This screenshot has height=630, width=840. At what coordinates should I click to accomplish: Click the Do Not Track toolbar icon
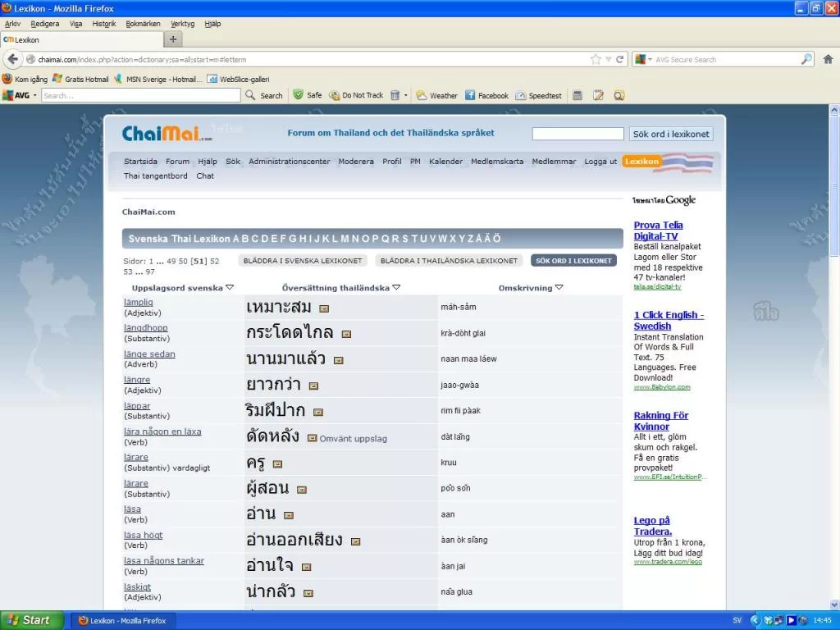[335, 95]
